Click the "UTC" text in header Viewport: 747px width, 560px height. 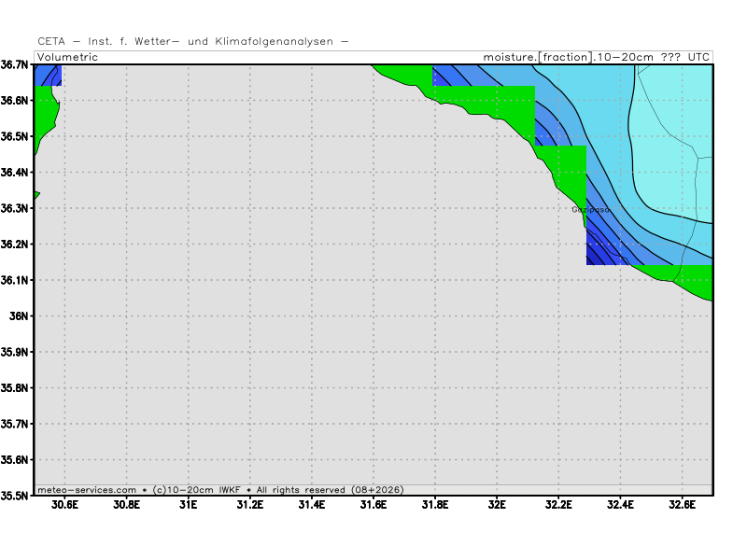(698, 57)
